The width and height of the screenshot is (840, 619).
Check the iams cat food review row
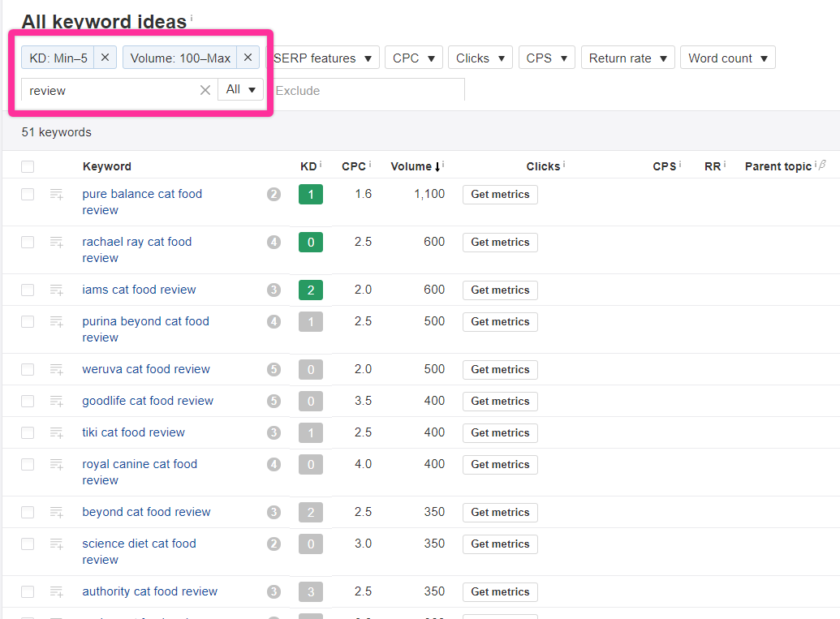tap(28, 290)
